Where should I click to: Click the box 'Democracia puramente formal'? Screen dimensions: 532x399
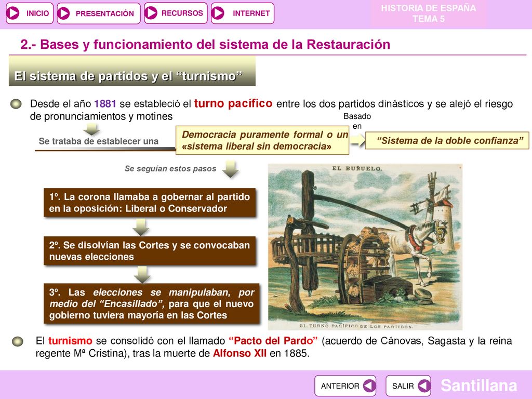coord(262,140)
